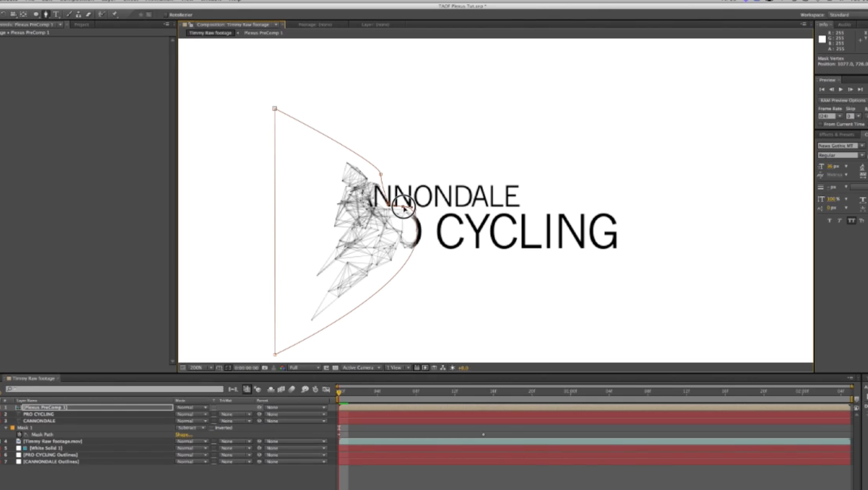Image resolution: width=868 pixels, height=490 pixels.
Task: Toggle pixel aspect ratio correction
Action: 417,368
